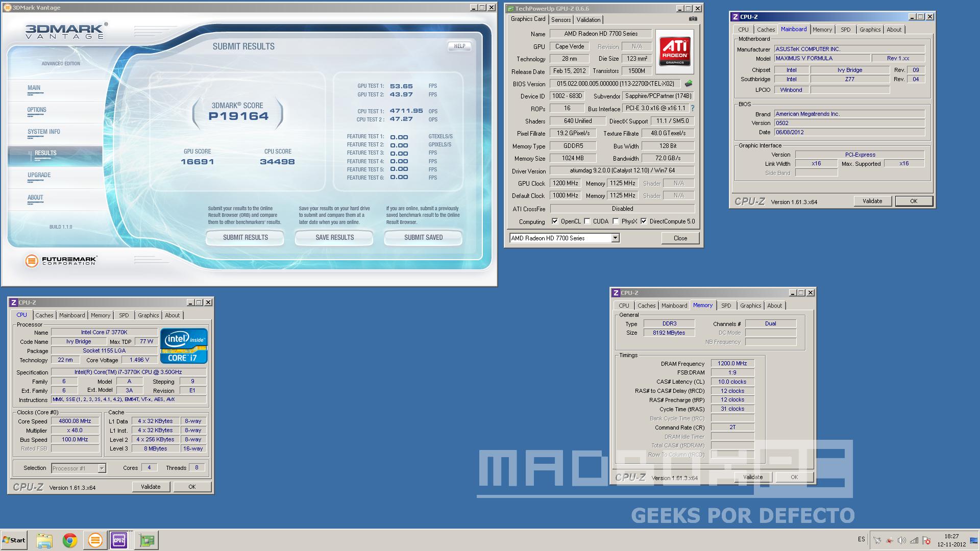This screenshot has height=551, width=980.
Task: Click the GPU-Z title bar icon
Action: coord(510,9)
